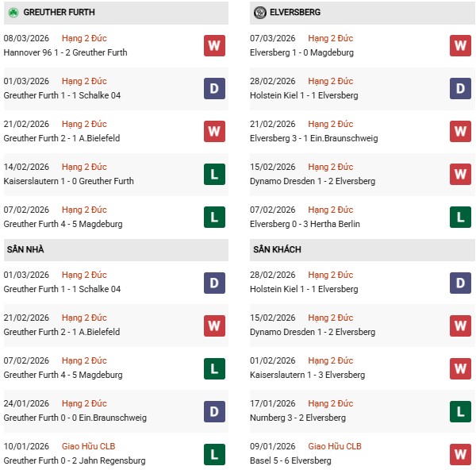Open the Basel 5-6 Elversberg match result

[x=300, y=460]
